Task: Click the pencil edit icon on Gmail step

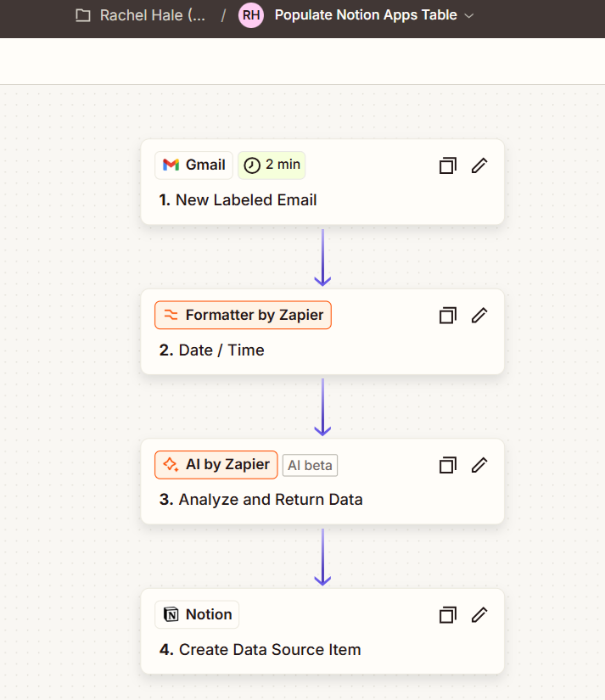Action: click(x=479, y=165)
